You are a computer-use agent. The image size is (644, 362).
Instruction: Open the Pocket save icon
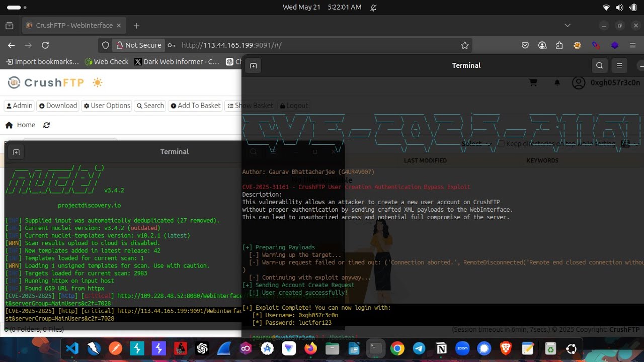pos(525,45)
